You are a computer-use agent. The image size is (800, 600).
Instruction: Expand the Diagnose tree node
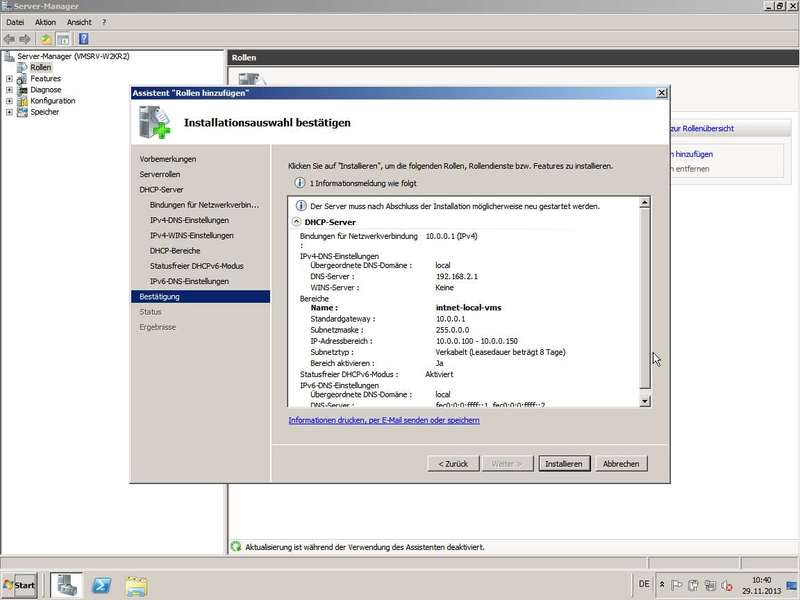click(x=9, y=90)
